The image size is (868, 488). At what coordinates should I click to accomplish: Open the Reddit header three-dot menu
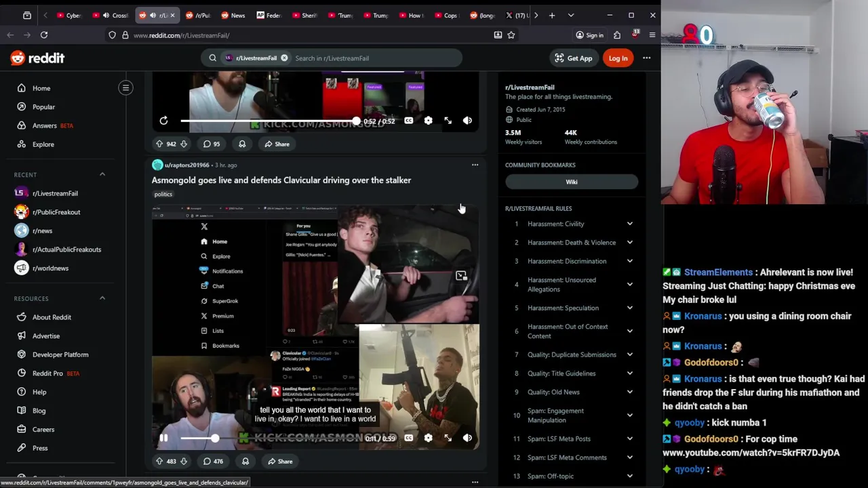(646, 58)
